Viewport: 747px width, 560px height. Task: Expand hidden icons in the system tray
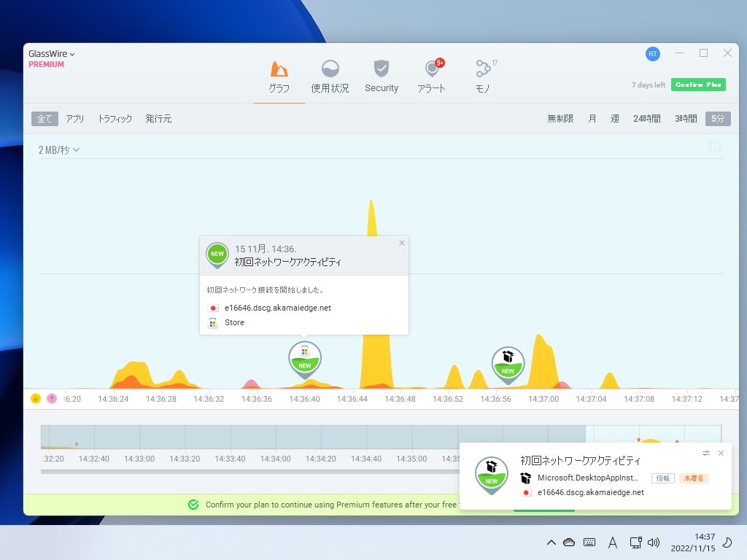pos(551,542)
